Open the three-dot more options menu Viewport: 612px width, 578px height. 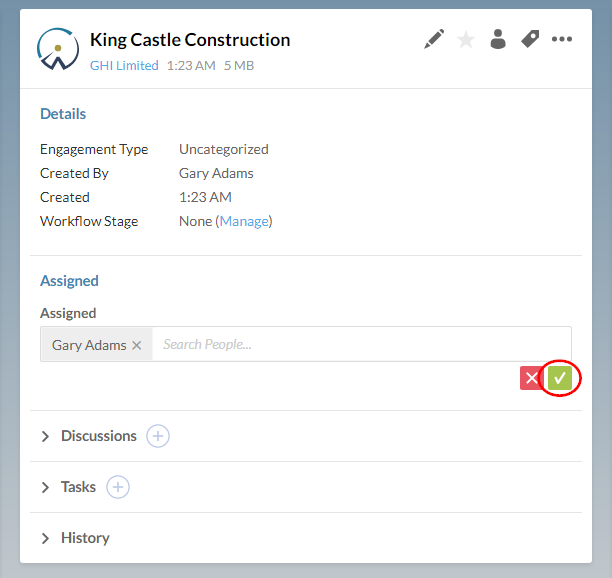pyautogui.click(x=562, y=39)
